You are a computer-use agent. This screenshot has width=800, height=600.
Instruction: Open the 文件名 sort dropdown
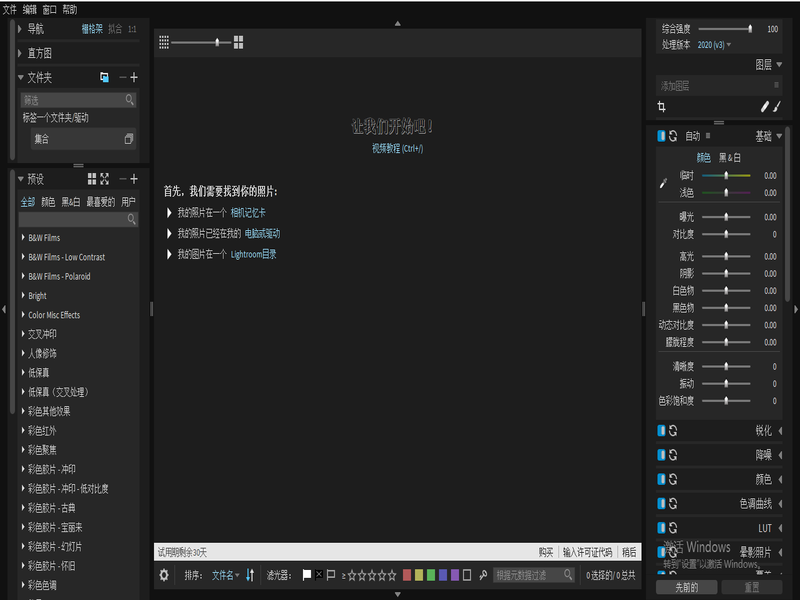tap(226, 575)
